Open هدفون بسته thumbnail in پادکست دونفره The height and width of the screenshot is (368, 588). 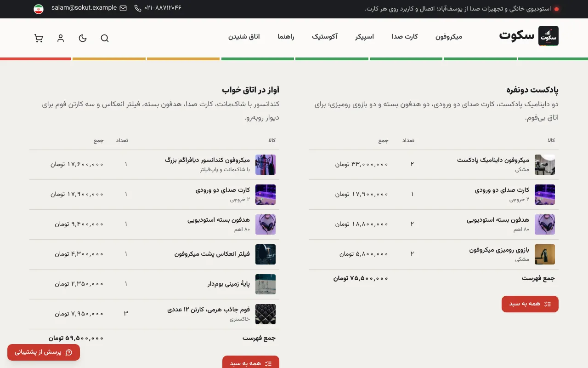pos(545,224)
